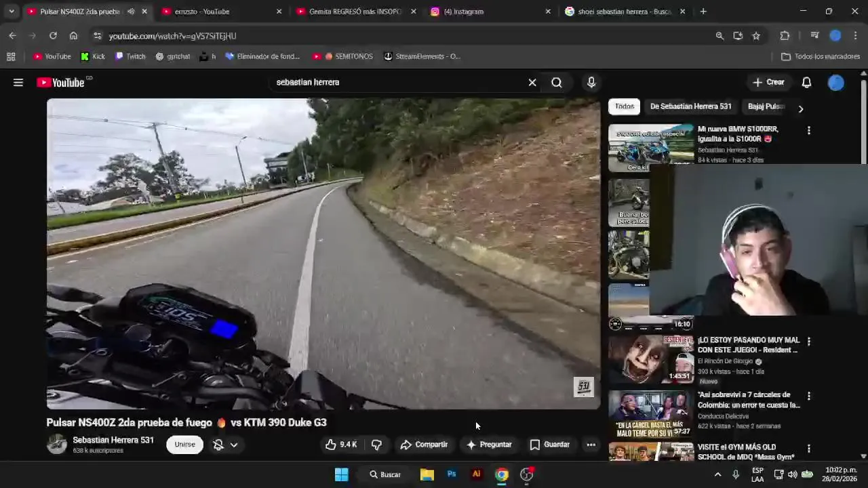Reload the page

[53, 36]
